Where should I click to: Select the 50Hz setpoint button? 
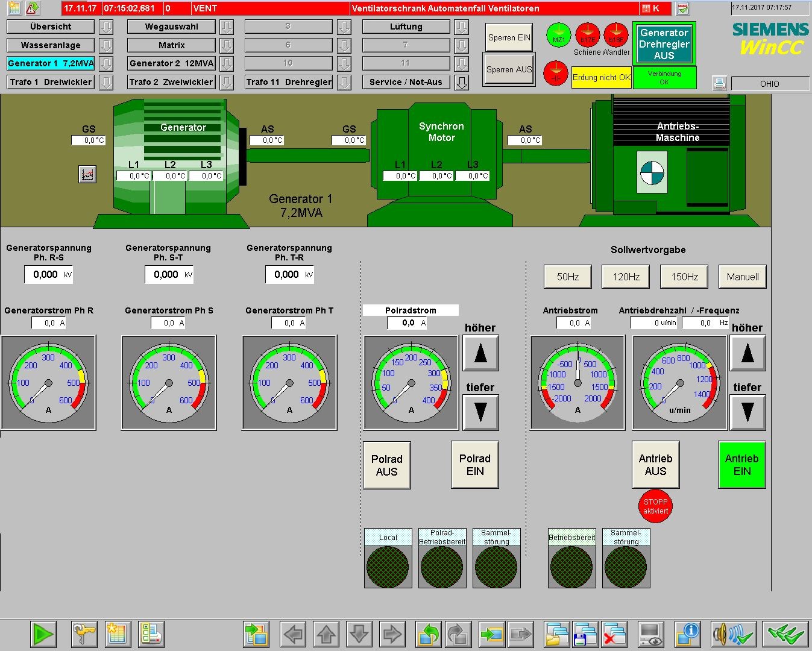[568, 277]
